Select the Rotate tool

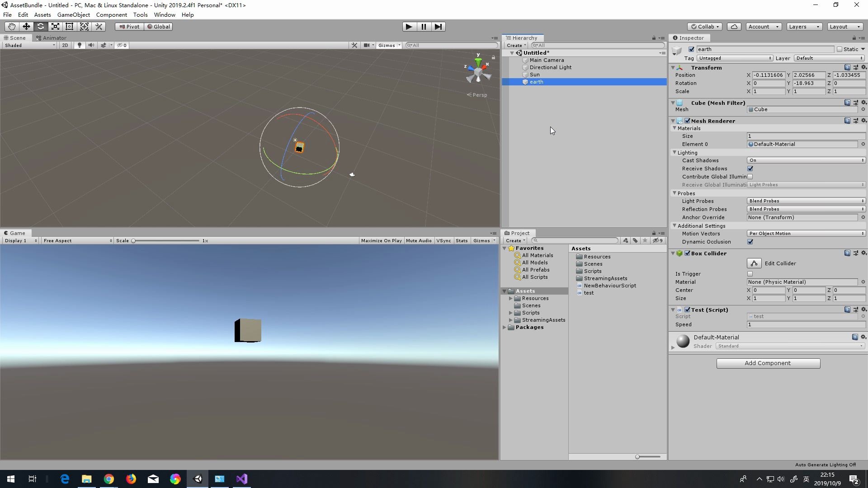[x=41, y=27]
